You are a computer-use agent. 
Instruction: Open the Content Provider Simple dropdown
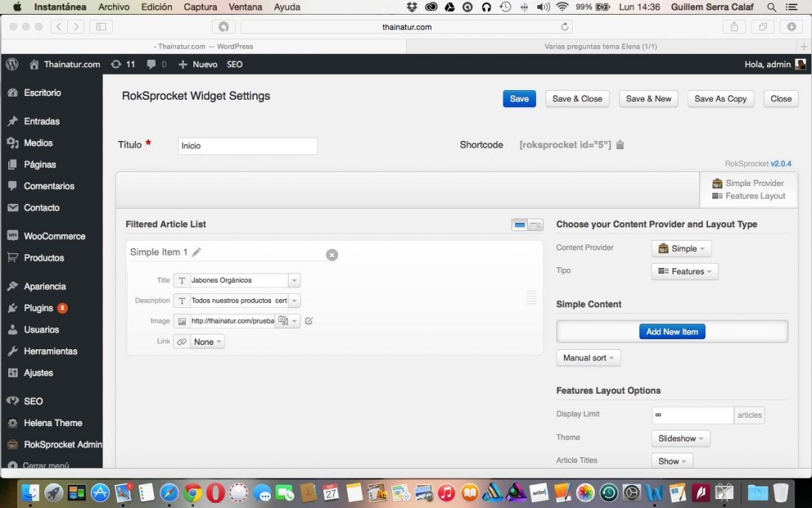click(681, 249)
